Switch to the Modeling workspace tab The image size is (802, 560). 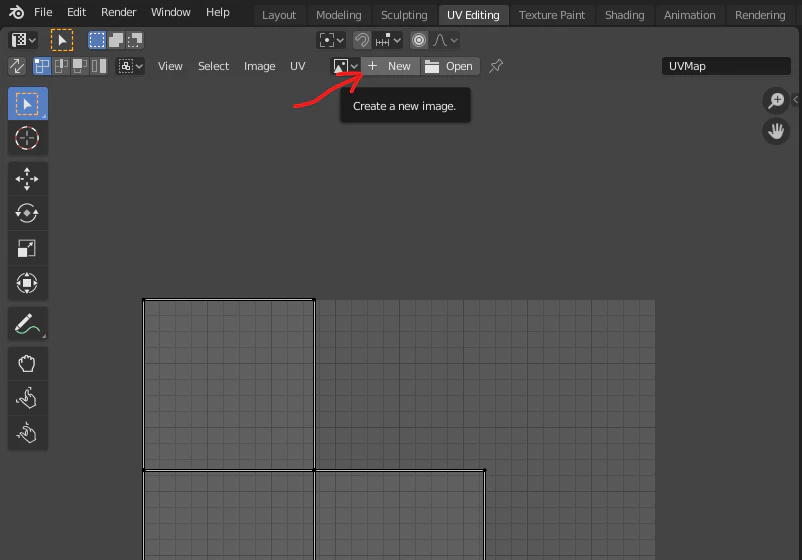point(339,15)
